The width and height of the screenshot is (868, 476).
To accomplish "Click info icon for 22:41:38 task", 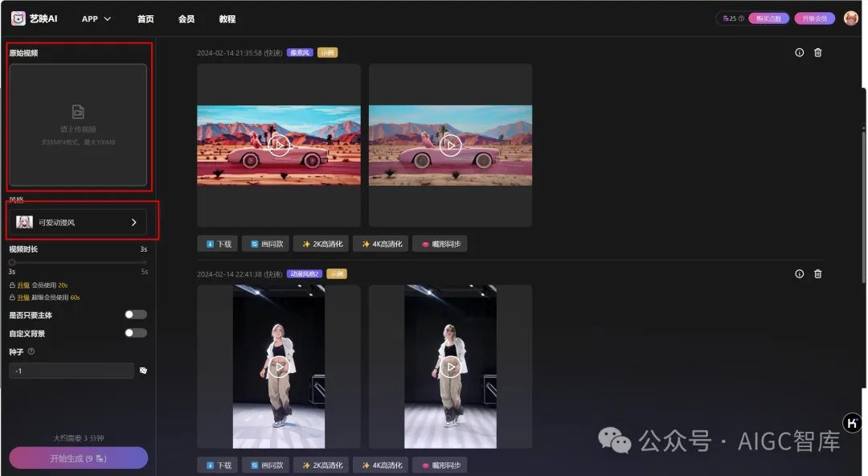I will [800, 273].
